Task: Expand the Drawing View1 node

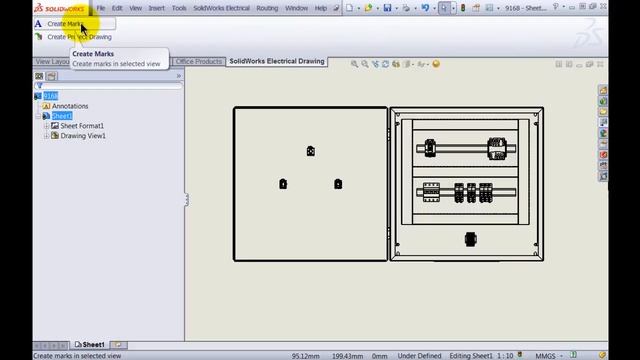Action: pos(47,136)
